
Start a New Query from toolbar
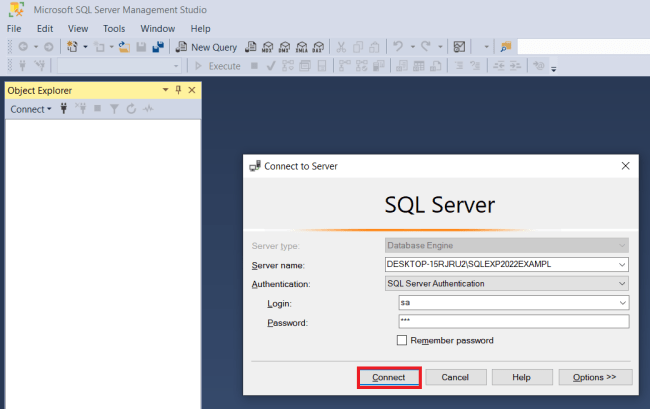click(x=206, y=47)
